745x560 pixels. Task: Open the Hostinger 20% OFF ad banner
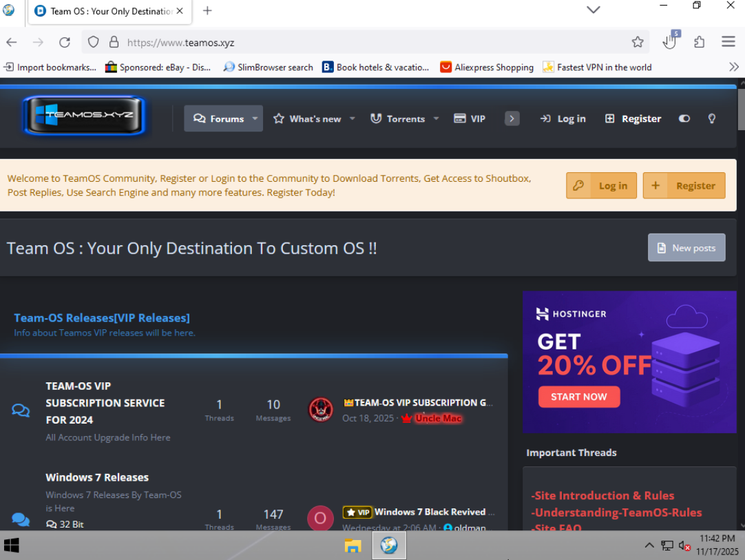(629, 362)
